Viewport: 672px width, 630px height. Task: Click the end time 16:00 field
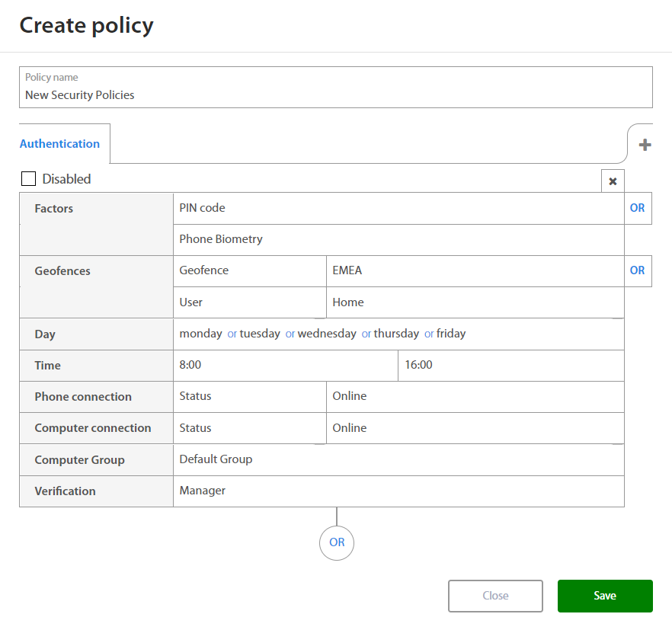pos(510,365)
